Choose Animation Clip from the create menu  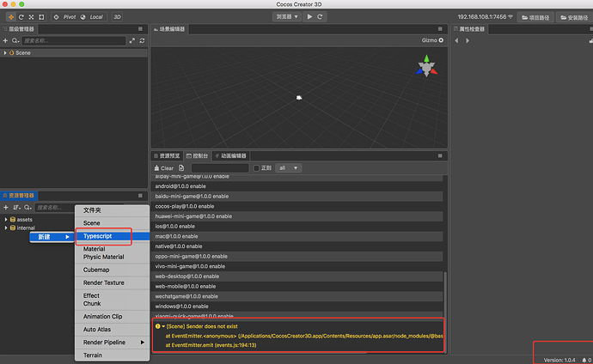[112, 317]
